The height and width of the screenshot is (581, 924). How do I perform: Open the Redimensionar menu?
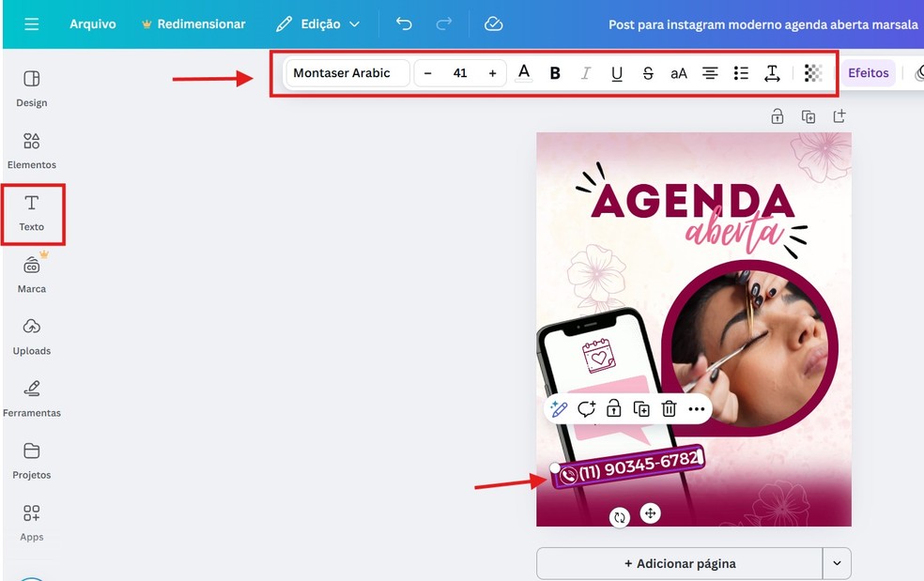(x=193, y=23)
